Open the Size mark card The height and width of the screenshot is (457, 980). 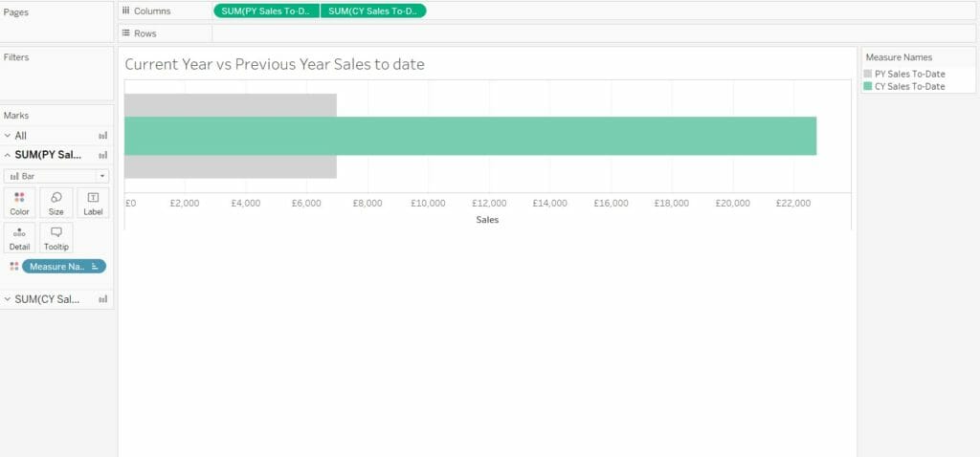(56, 203)
